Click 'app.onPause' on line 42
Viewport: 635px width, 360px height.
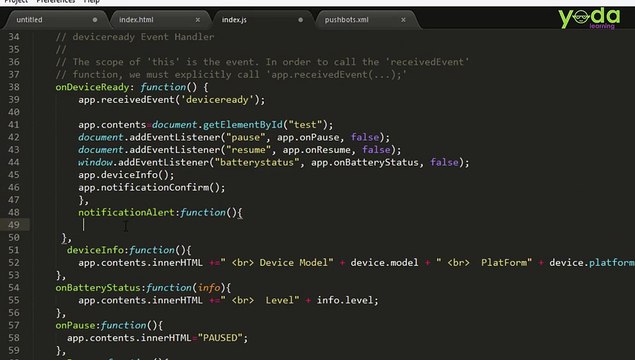[308, 137]
